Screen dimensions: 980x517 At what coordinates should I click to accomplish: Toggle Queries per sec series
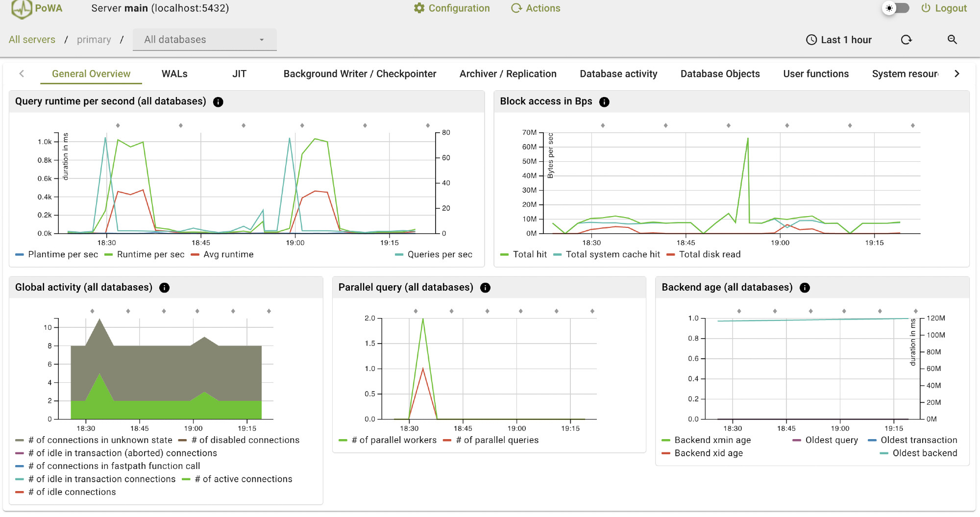434,254
